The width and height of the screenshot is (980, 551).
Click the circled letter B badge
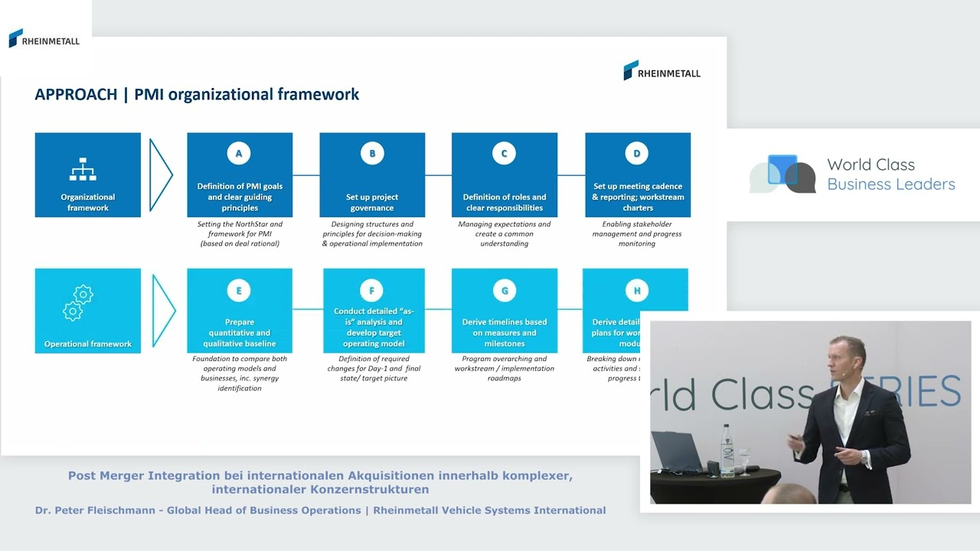[372, 154]
